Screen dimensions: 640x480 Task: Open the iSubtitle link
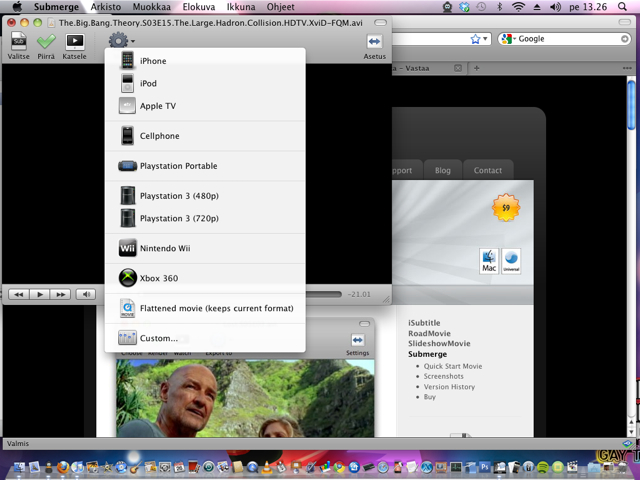pyautogui.click(x=424, y=323)
